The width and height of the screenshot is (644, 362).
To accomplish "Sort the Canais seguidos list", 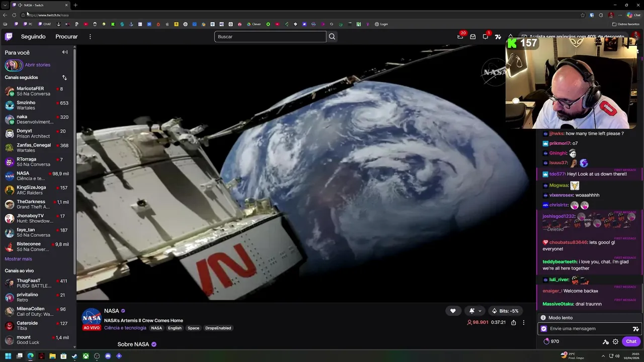I will [x=64, y=77].
